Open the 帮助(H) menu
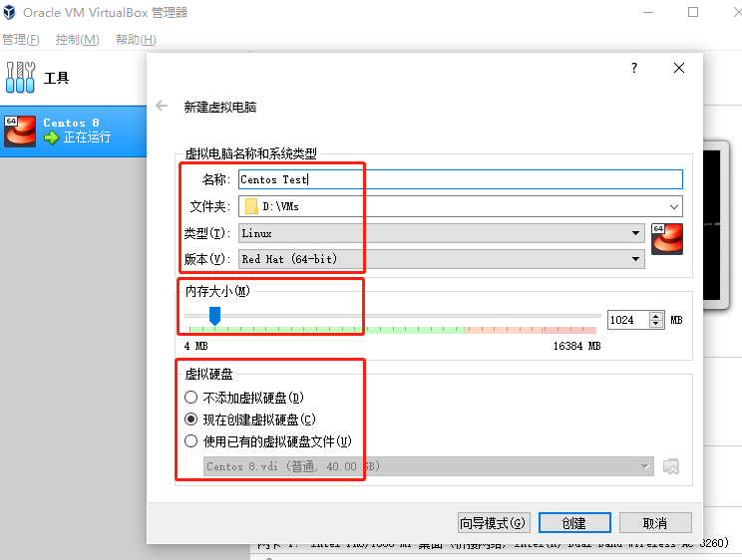742x560 pixels. tap(136, 39)
